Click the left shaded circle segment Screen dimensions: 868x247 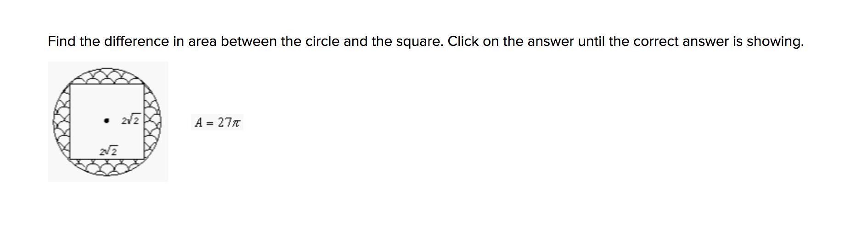coord(62,122)
